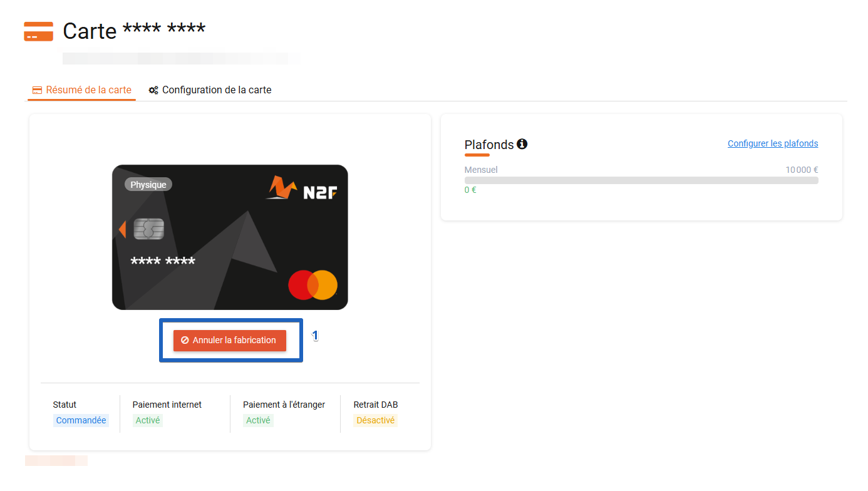The width and height of the screenshot is (868, 491).
Task: Click the chip icon on the card
Action: (148, 229)
